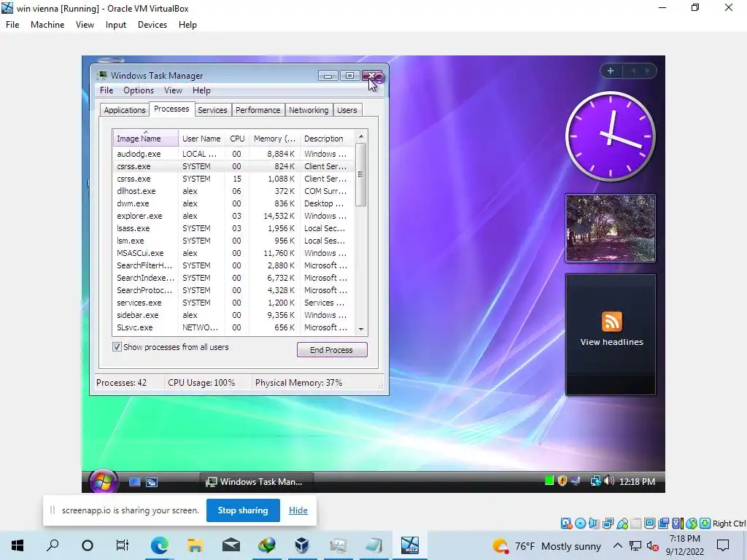The width and height of the screenshot is (747, 560).
Task: Select dwm.exe process row
Action: point(233,203)
